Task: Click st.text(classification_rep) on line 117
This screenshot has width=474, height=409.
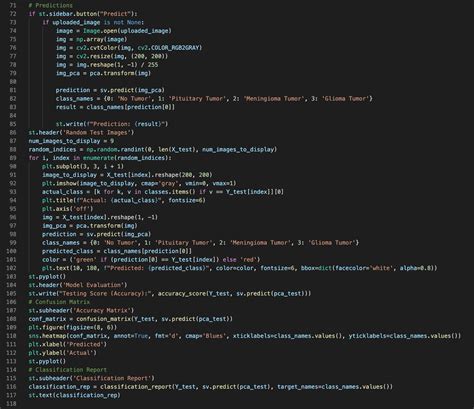Action: tap(74, 395)
